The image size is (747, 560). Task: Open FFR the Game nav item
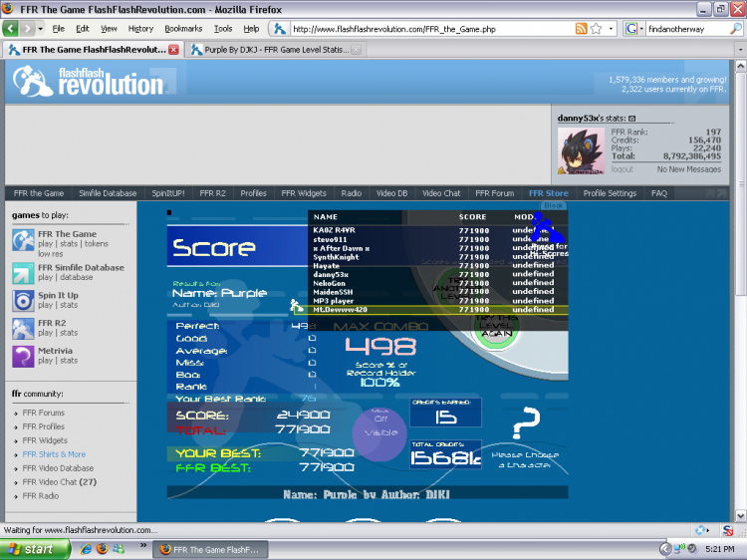(x=39, y=193)
